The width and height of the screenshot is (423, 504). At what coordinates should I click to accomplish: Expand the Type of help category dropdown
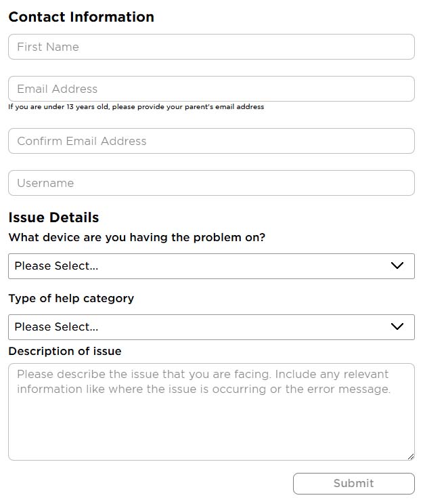[211, 327]
